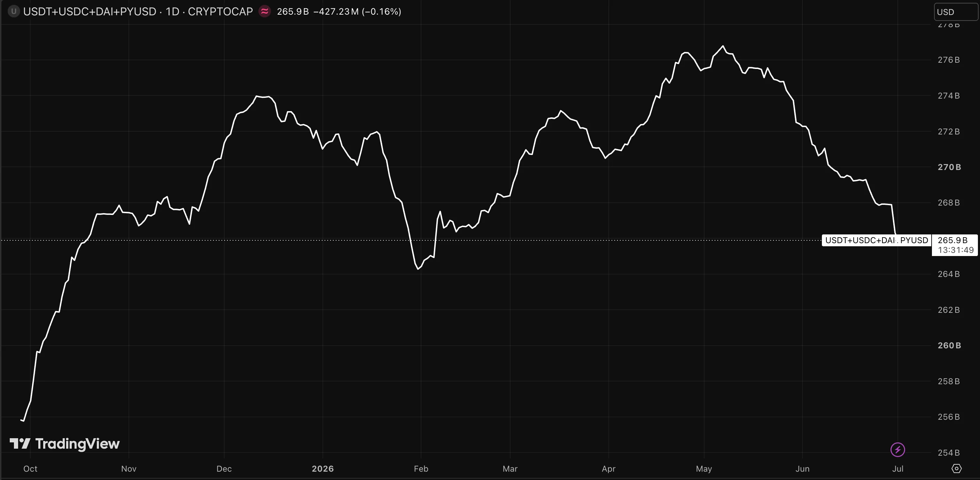980x480 pixels.
Task: Click the Feb label on time axis
Action: tap(421, 469)
